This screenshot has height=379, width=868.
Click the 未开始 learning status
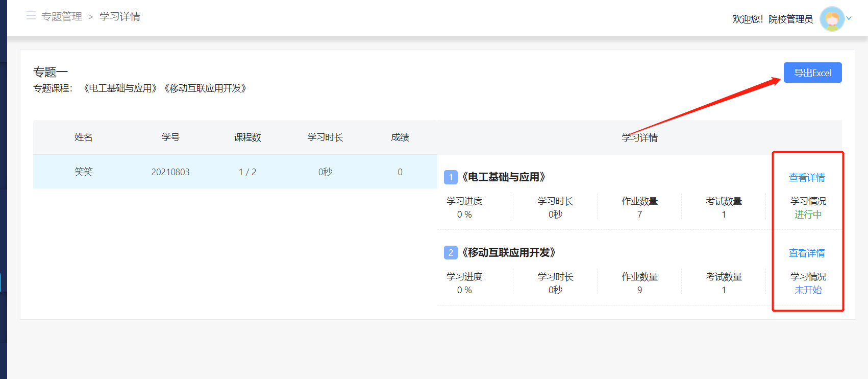(x=808, y=290)
